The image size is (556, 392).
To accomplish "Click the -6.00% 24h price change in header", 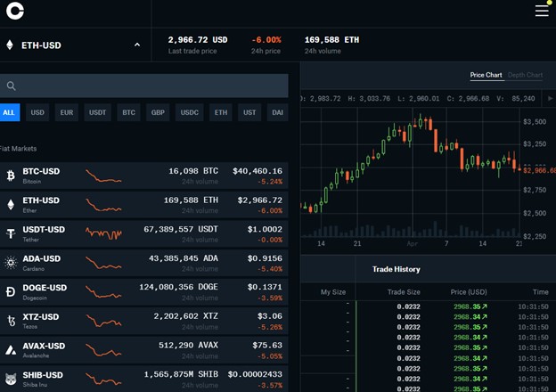I will pyautogui.click(x=266, y=40).
